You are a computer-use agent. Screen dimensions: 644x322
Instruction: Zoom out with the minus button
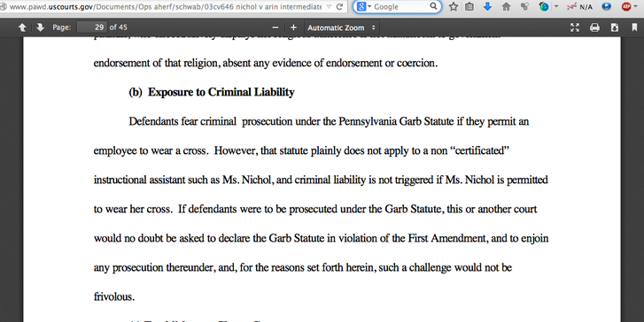tap(275, 27)
